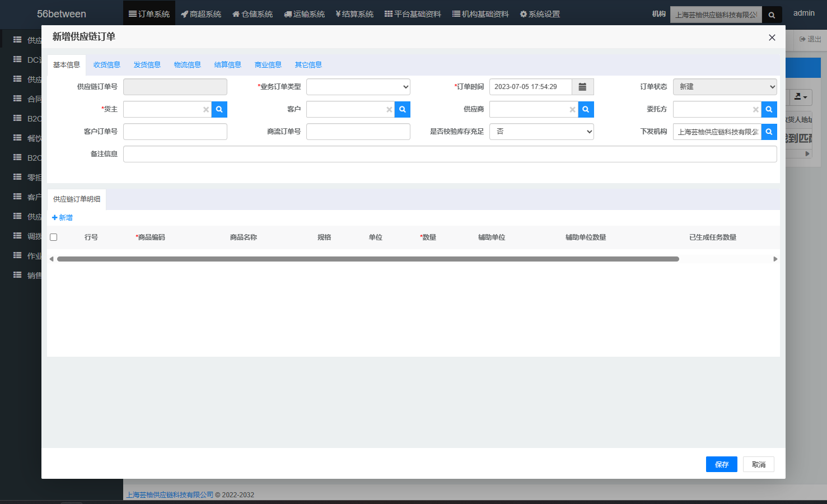Viewport: 827px width, 504px height.
Task: Open the calendar picker for 订单时间
Action: (582, 87)
